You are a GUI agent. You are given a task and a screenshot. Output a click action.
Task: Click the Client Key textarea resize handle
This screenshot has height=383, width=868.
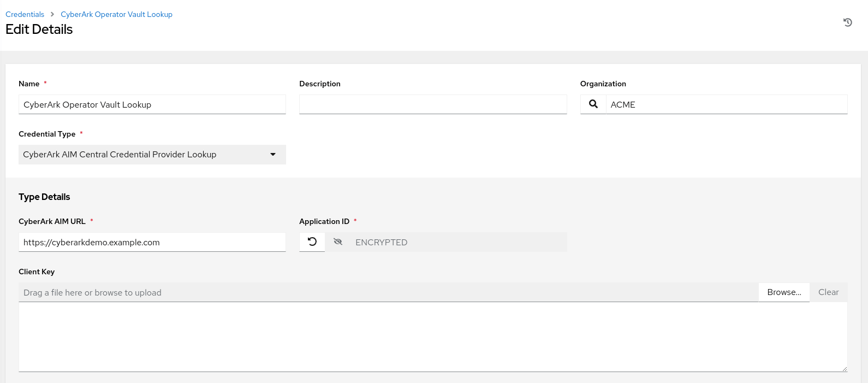point(844,369)
